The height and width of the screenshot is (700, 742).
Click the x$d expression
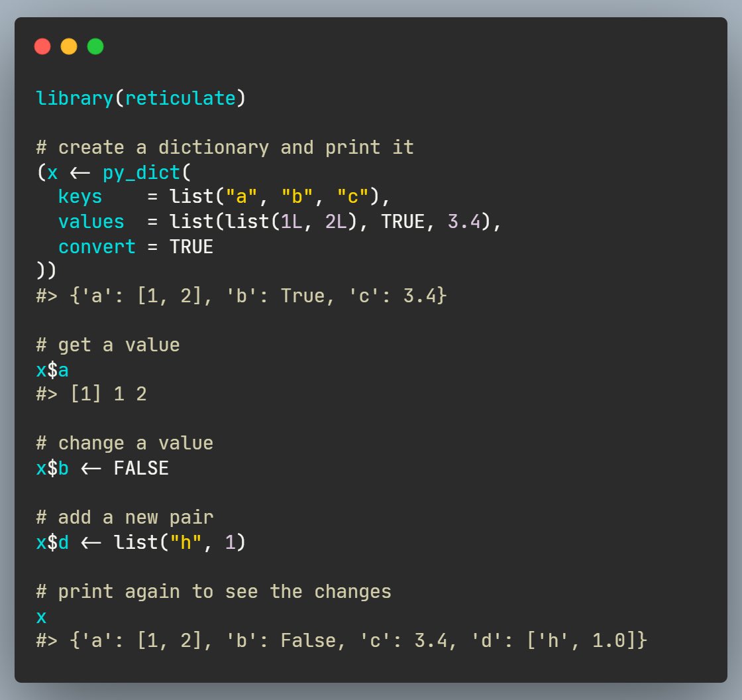52,542
